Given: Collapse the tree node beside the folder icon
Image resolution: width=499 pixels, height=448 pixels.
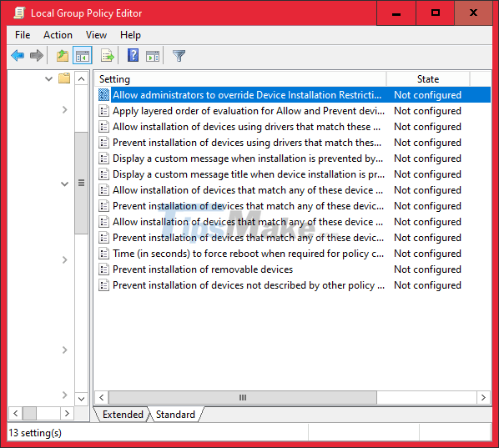Looking at the screenshot, I should [x=48, y=78].
